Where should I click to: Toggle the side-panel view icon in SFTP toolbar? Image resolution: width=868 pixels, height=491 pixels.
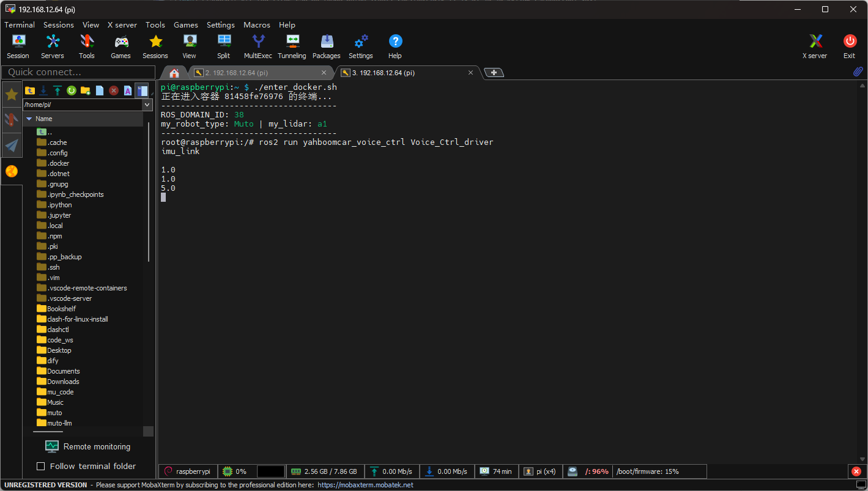(142, 90)
